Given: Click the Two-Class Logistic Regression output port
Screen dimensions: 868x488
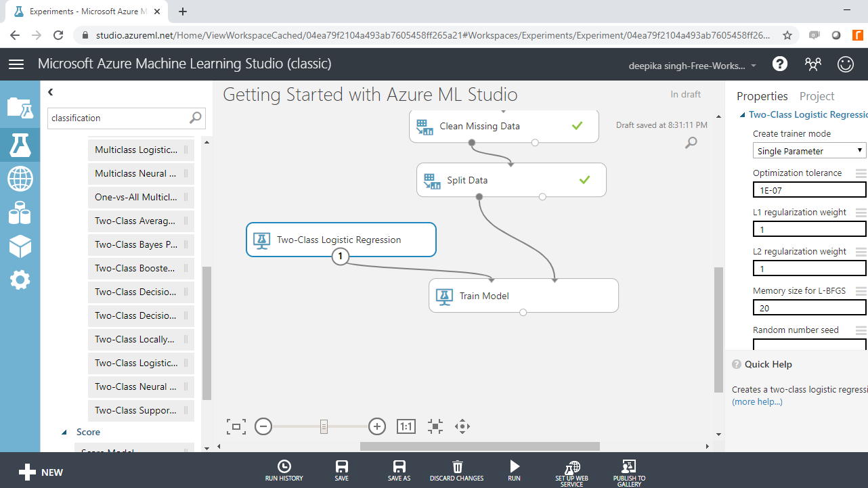Looking at the screenshot, I should [341, 257].
